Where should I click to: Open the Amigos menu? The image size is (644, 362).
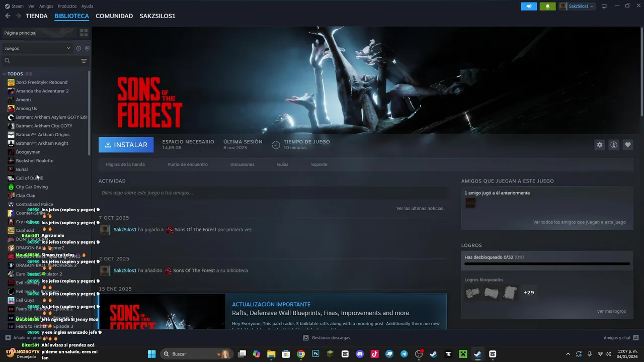(46, 6)
